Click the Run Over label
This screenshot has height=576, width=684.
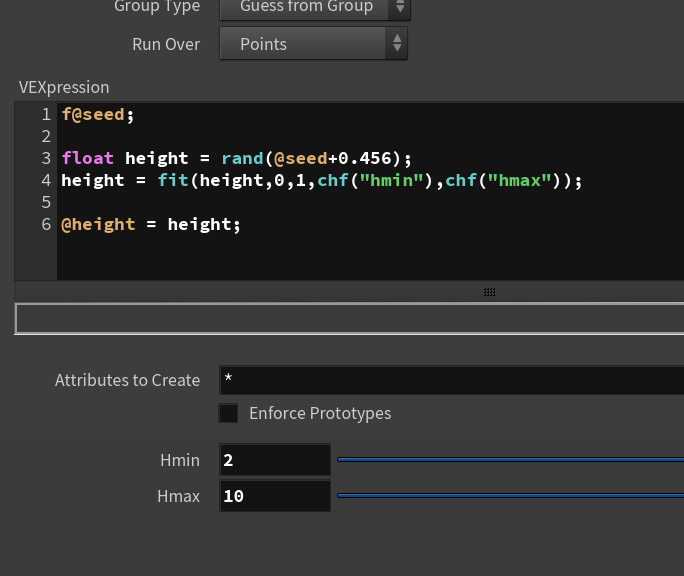coord(166,44)
